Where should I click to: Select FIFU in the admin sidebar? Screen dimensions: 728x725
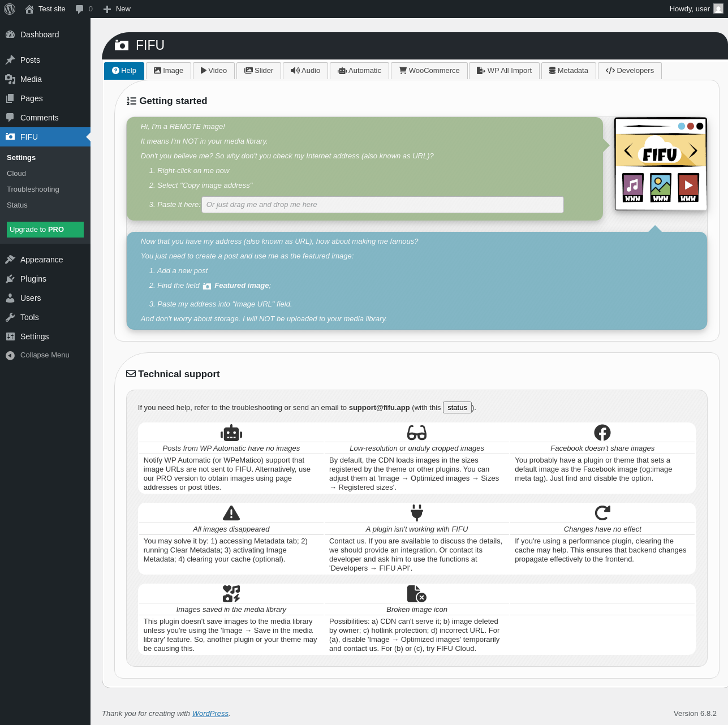[45, 137]
